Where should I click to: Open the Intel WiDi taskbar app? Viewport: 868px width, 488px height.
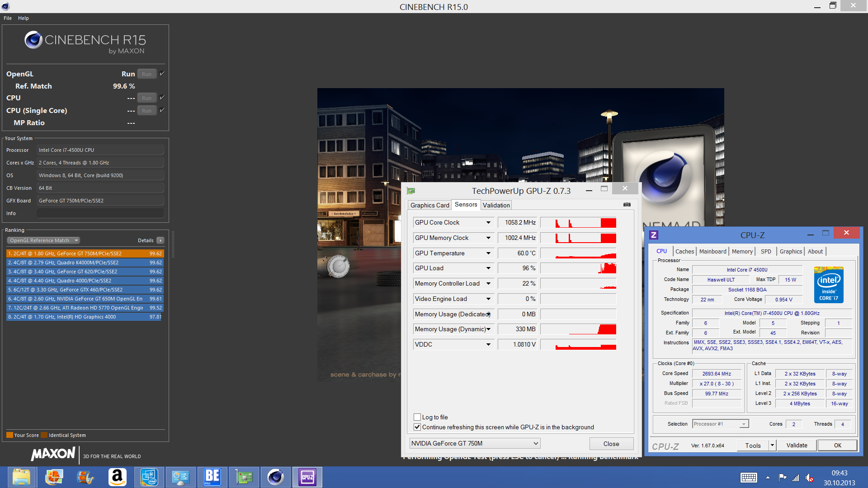pyautogui.click(x=149, y=477)
